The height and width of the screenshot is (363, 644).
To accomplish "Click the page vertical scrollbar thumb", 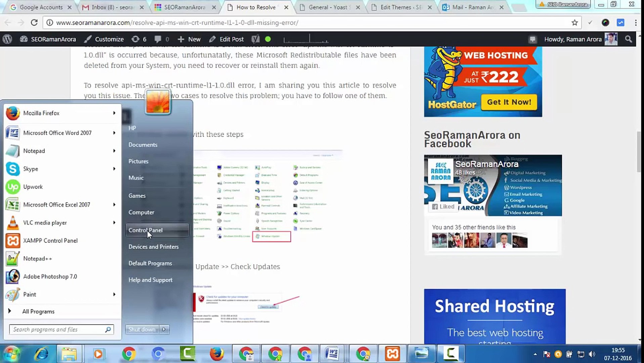I will click(x=640, y=152).
